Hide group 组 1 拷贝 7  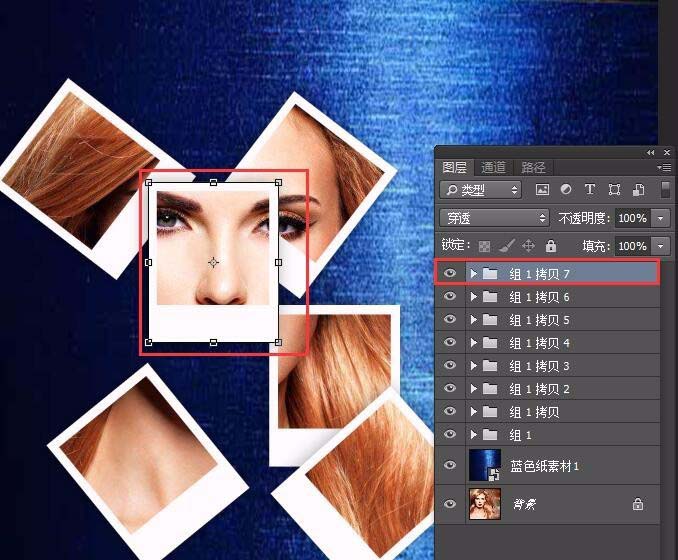pos(450,273)
